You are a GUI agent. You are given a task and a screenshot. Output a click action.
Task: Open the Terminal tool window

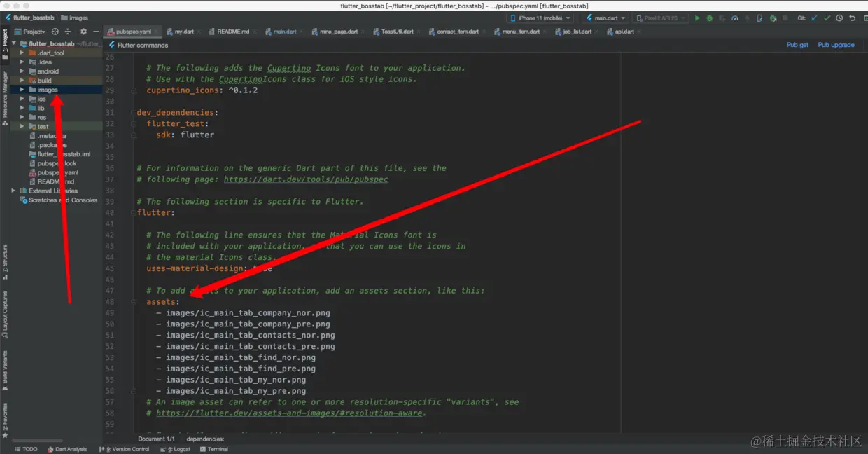pyautogui.click(x=213, y=449)
